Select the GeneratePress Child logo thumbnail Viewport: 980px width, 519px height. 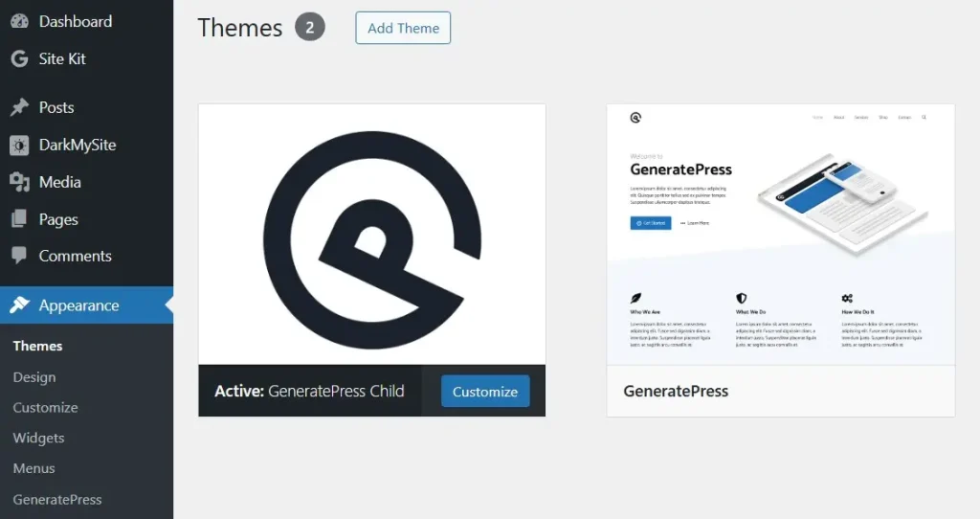tap(372, 235)
